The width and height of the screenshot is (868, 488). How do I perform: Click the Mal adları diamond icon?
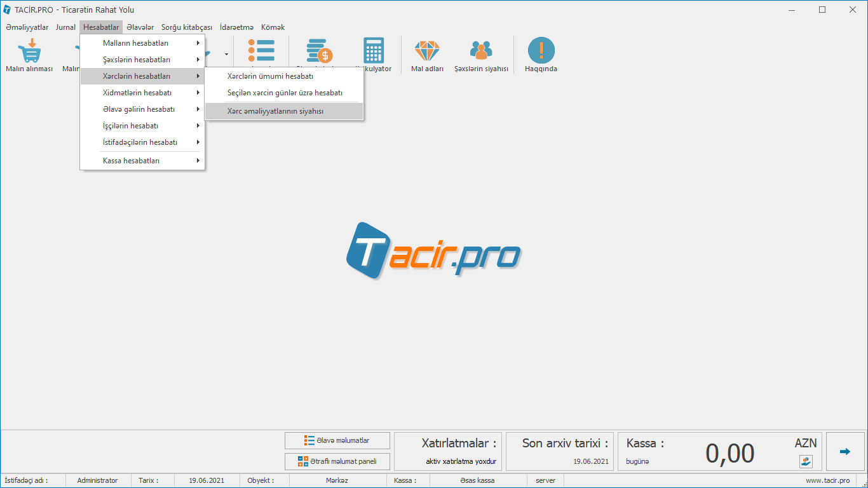point(427,51)
